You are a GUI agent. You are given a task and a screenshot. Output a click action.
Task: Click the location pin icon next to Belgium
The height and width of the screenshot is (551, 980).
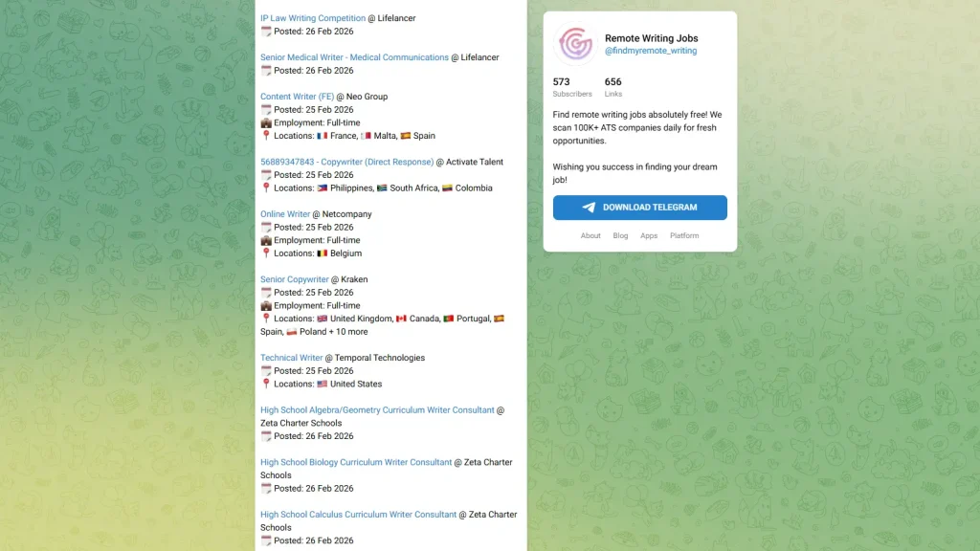point(266,253)
